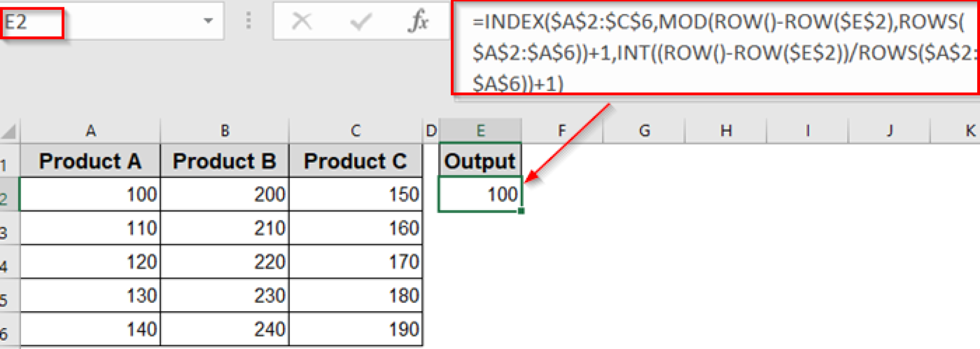The height and width of the screenshot is (349, 980).
Task: Click the Enter checkmark icon in formula bar
Action: pyautogui.click(x=361, y=22)
